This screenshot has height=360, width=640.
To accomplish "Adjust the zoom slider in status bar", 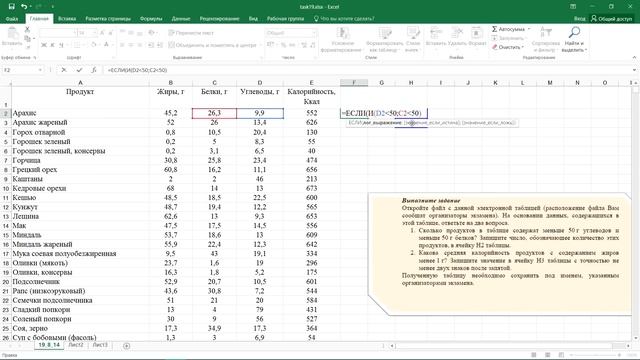I will [x=595, y=355].
